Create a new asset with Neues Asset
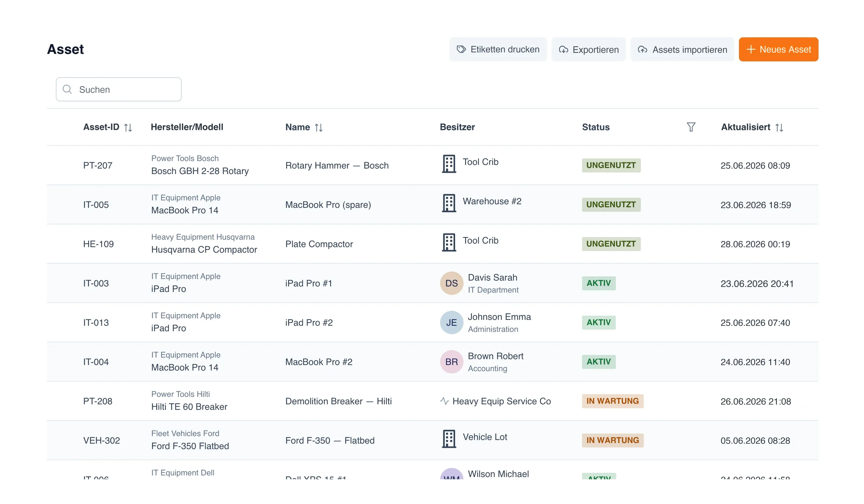The width and height of the screenshot is (864, 504). (778, 49)
